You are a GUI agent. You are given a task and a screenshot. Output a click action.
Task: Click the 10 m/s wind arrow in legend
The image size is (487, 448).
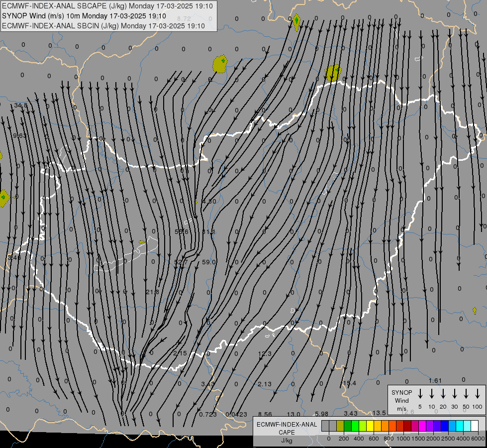tap(431, 394)
